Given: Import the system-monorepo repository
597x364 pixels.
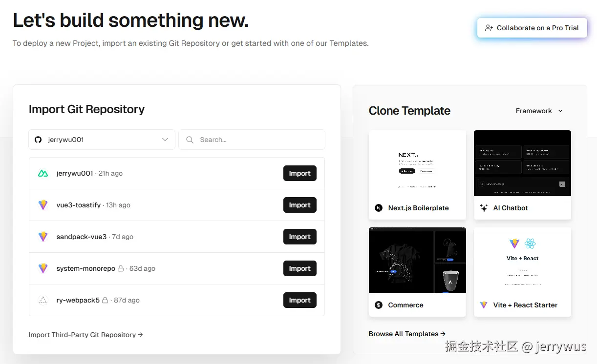Looking at the screenshot, I should point(300,268).
